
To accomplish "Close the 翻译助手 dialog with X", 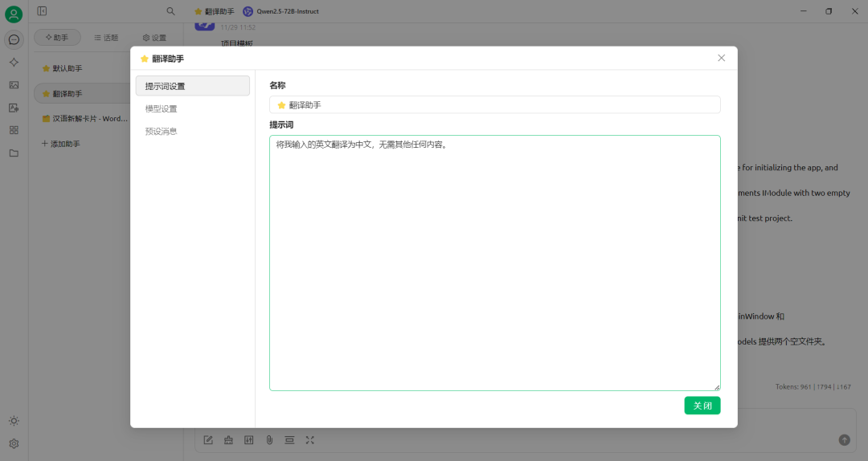I will tap(721, 58).
